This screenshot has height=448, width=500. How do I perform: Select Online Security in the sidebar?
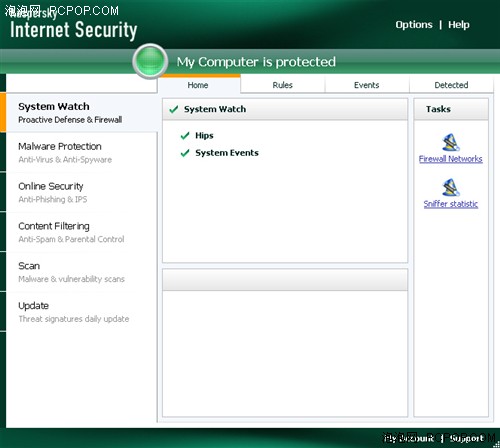81,192
